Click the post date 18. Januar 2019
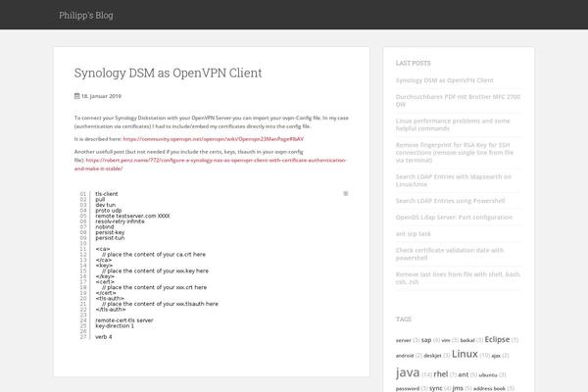Viewport: 588px width, 392px height. click(101, 96)
